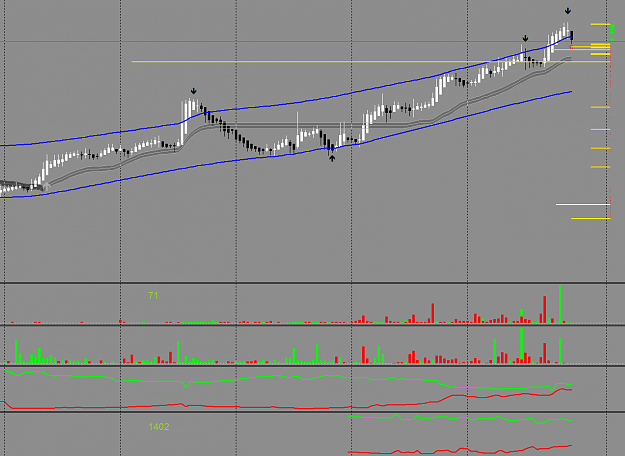Click the tallest green bar in the top histogram
The width and height of the screenshot is (625, 456).
560,304
